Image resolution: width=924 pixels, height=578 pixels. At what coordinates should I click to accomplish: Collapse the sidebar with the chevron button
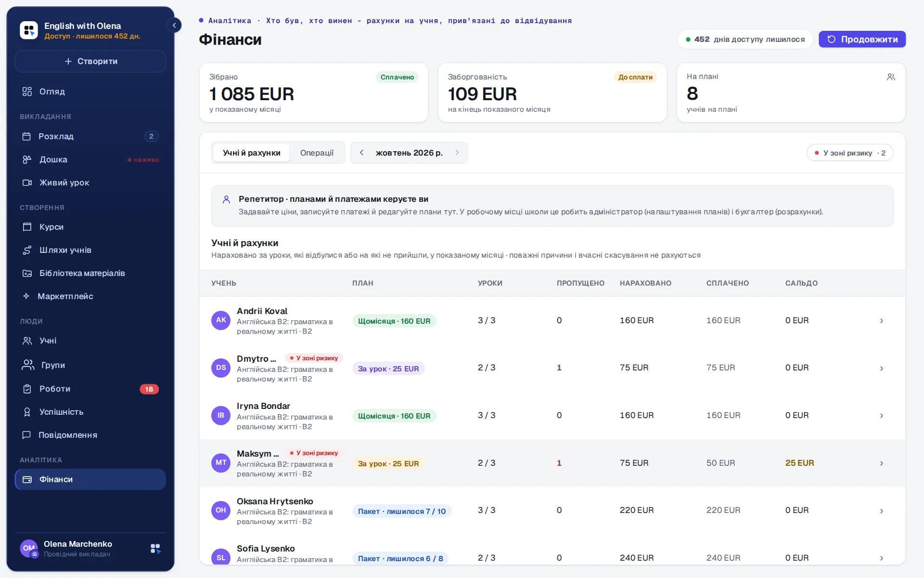174,25
